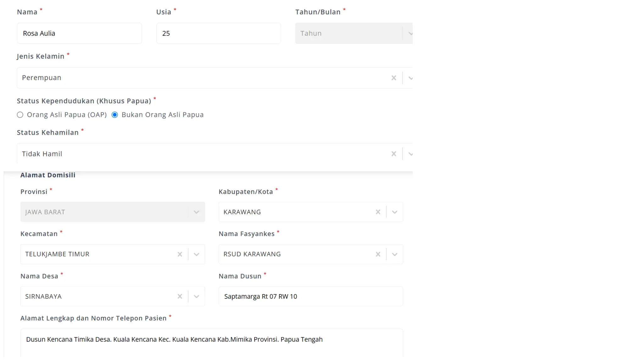This screenshot has width=644, height=362.
Task: Open the Nama Fasyankes dropdown chevron
Action: click(395, 254)
